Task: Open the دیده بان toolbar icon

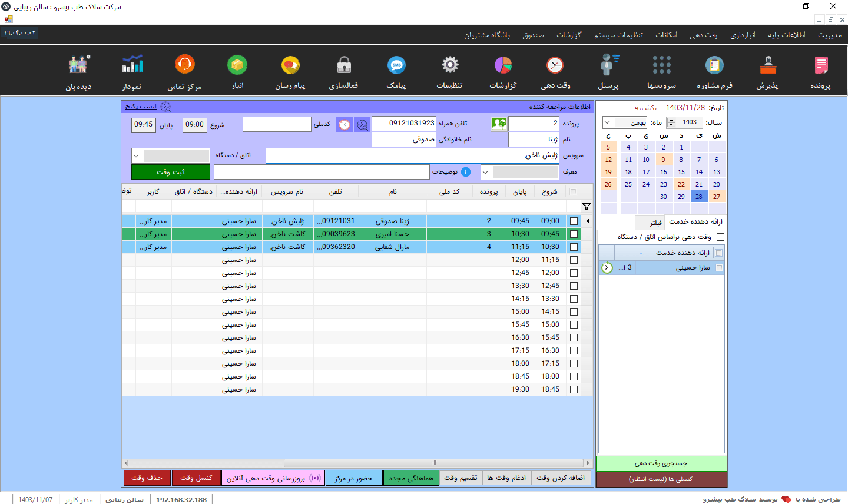Action: tap(79, 65)
